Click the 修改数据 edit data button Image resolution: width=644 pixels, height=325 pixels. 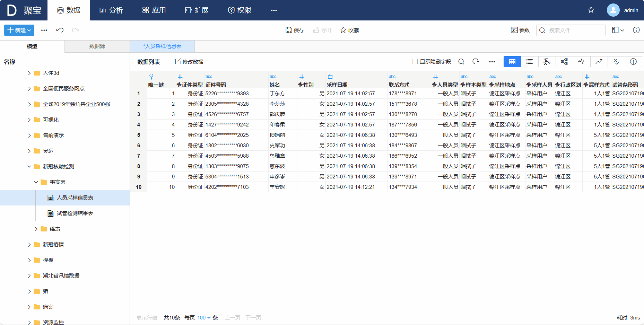pos(189,62)
